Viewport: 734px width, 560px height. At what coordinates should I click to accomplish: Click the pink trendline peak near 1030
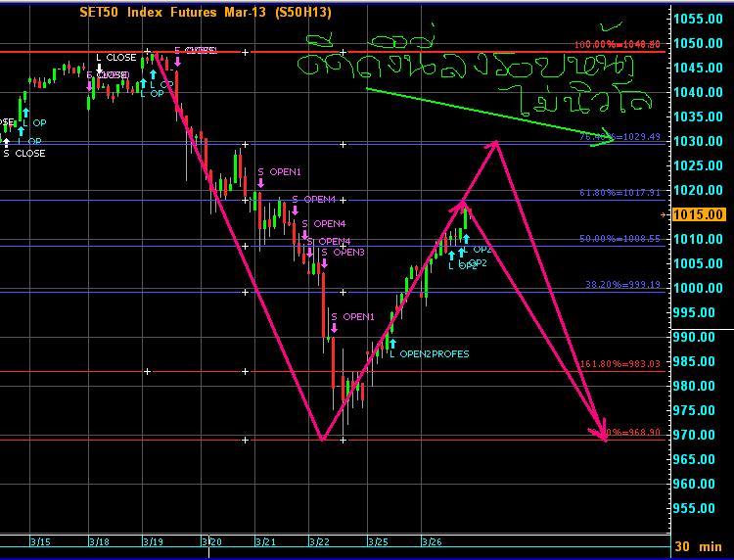point(497,141)
